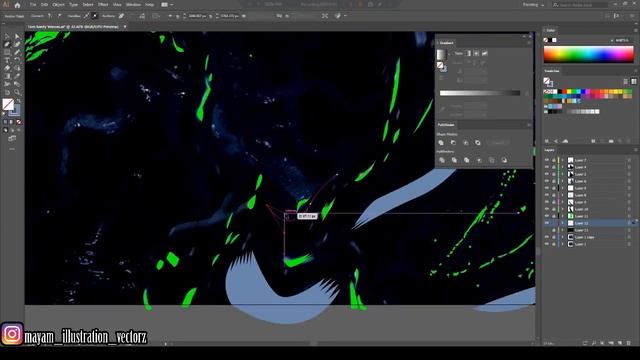Click Divide in the Pathfinders row
The height and width of the screenshot is (360, 640).
pyautogui.click(x=442, y=160)
